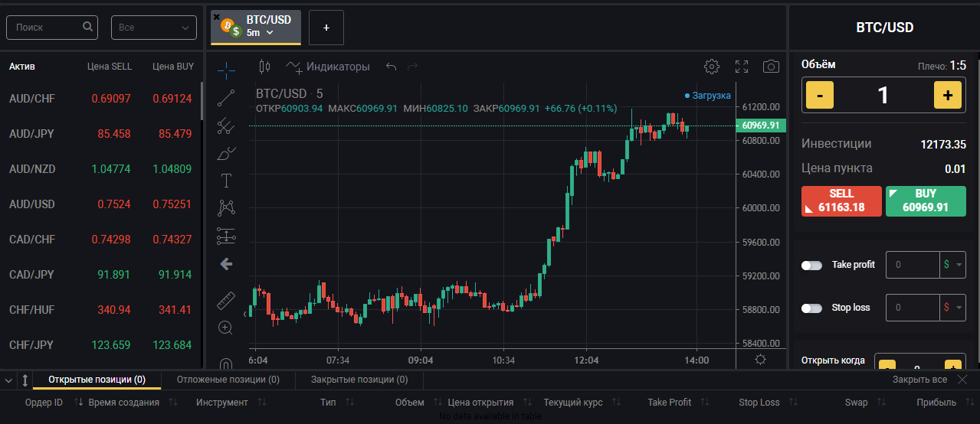
Task: Select the trend line drawing tool
Action: point(226,98)
